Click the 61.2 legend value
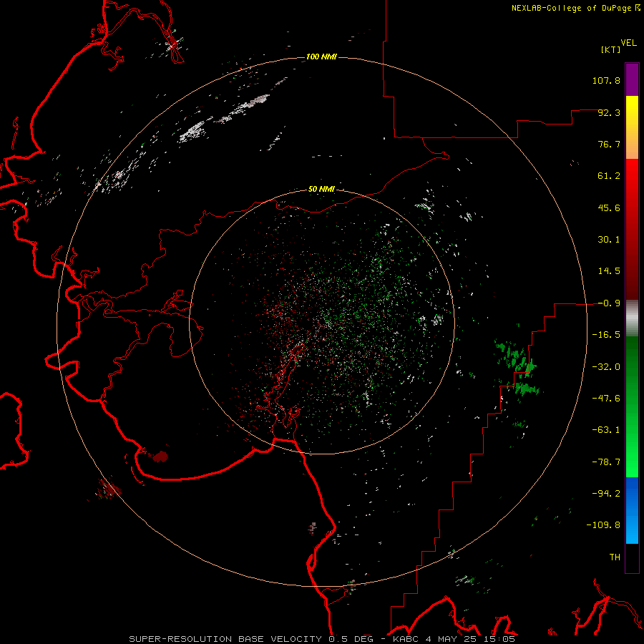This screenshot has height=644, width=644. 609,176
